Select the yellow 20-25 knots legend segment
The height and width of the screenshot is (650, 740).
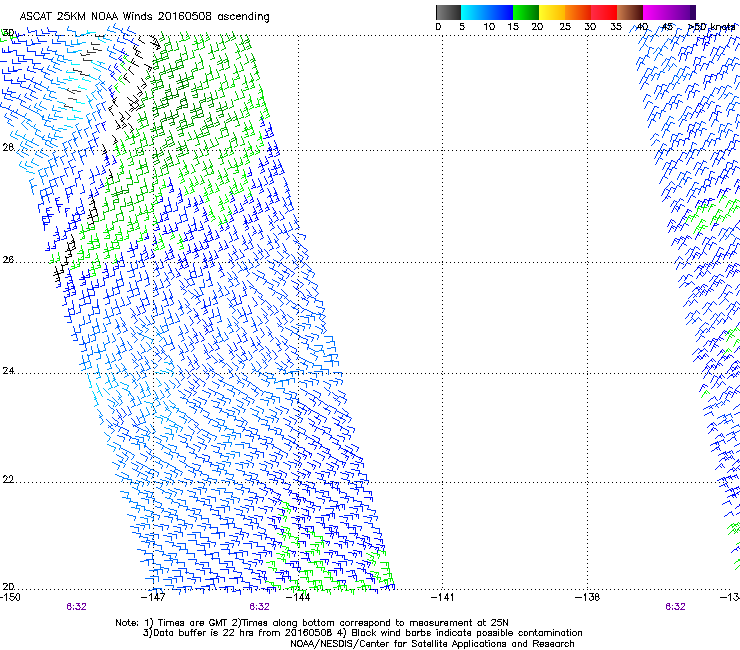(x=552, y=12)
